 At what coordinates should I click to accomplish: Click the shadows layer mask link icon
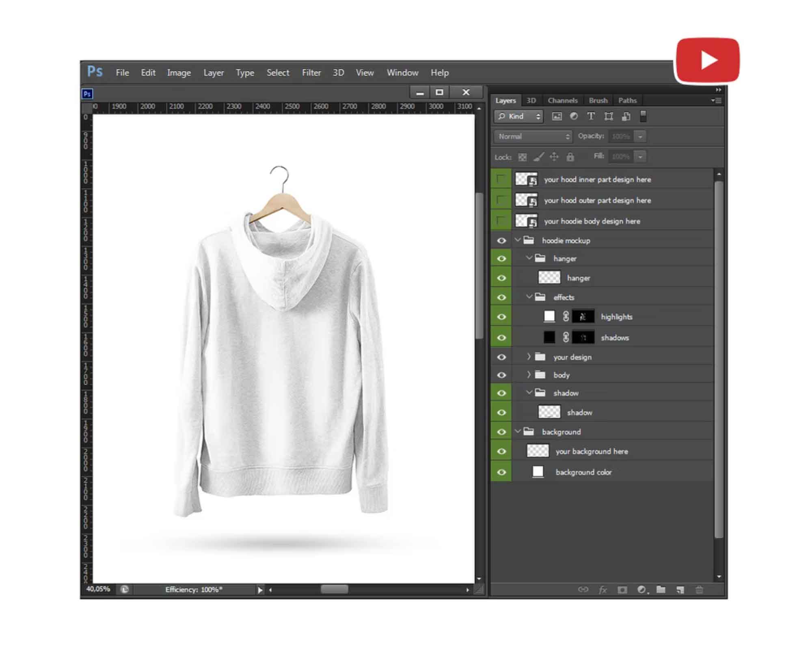click(x=566, y=337)
